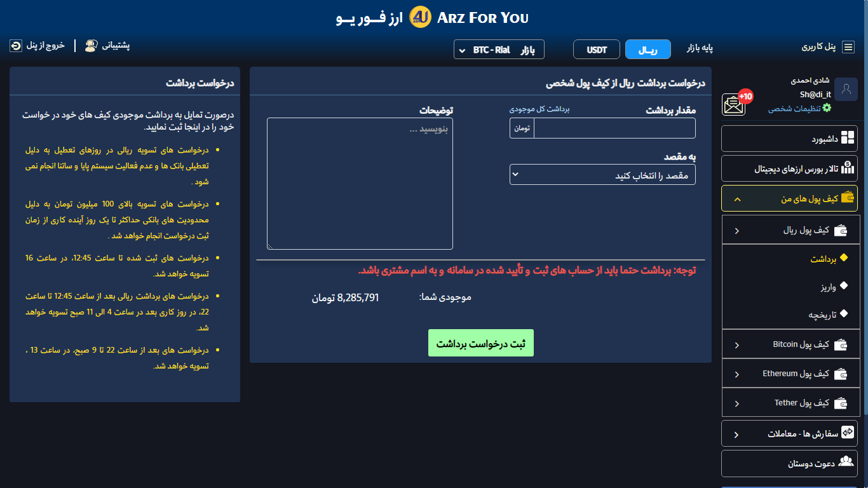Click the Arz For You logo
This screenshot has height=488, width=868.
420,18
